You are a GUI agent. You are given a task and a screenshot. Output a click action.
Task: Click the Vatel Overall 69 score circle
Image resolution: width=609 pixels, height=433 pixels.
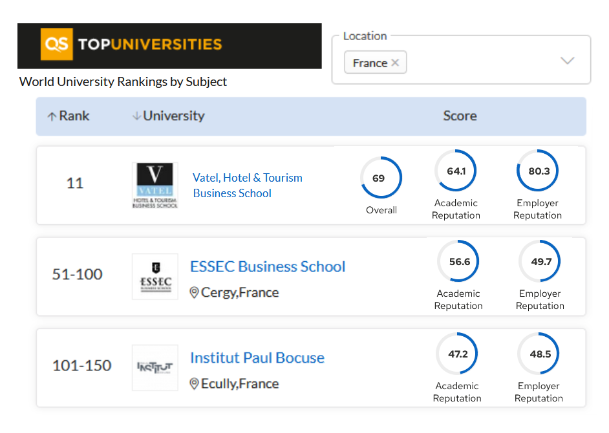click(x=381, y=178)
